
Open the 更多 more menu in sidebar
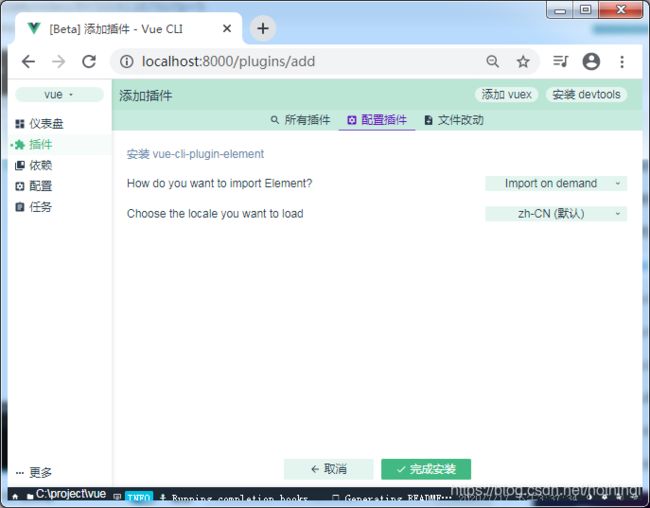34,472
